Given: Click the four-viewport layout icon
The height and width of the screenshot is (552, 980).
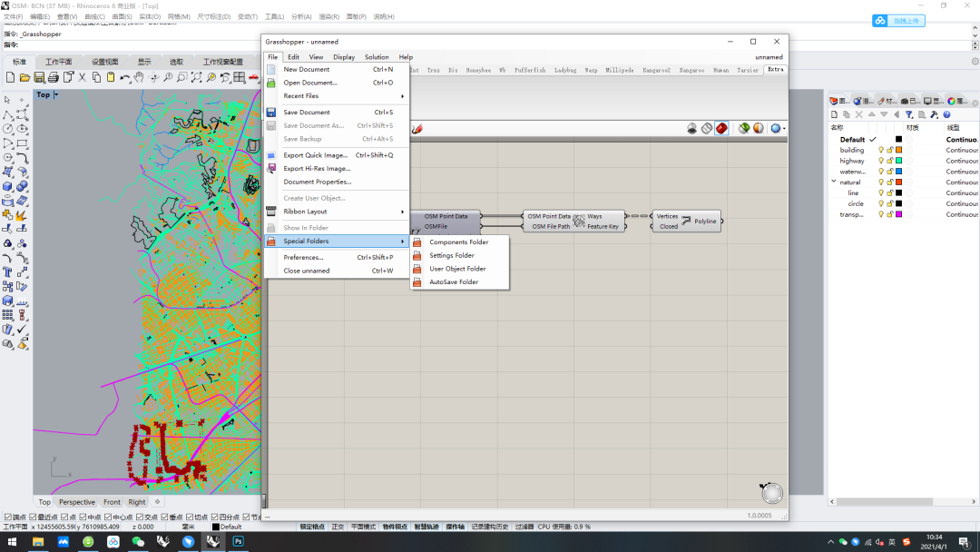Looking at the screenshot, I should pos(240,77).
